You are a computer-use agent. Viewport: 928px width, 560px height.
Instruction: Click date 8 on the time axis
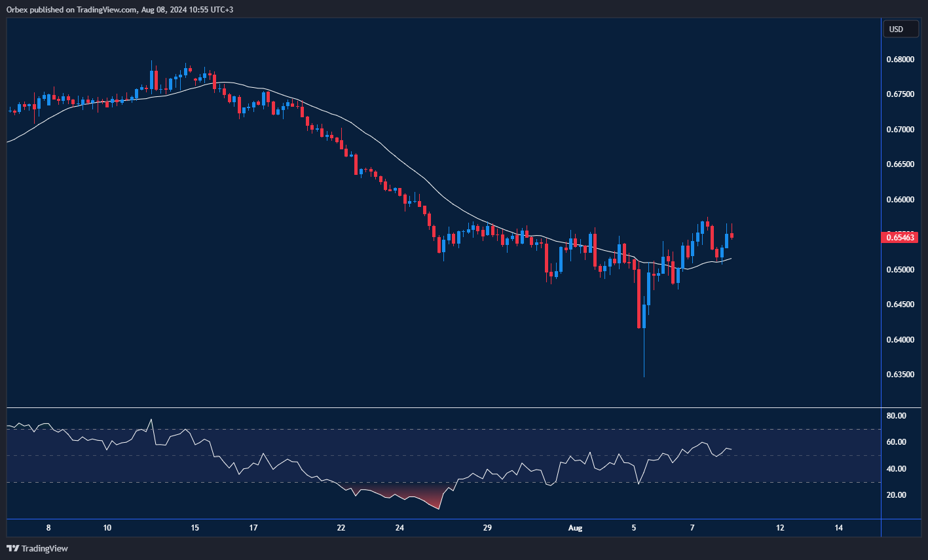pos(48,527)
